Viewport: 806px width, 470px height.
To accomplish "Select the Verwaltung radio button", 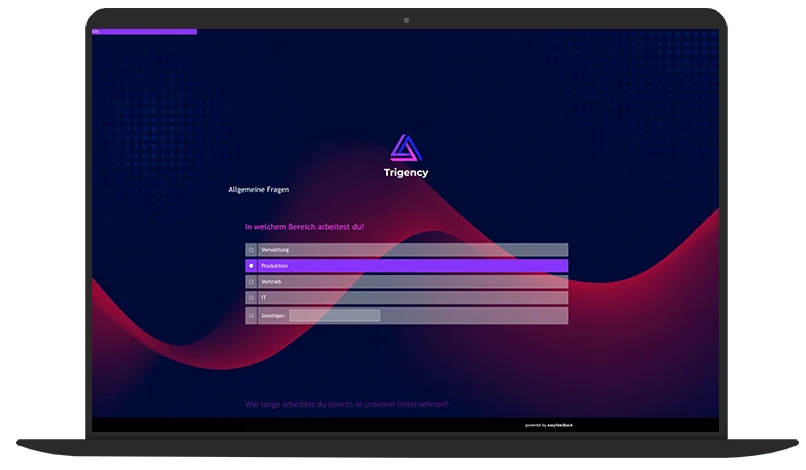I will click(251, 250).
